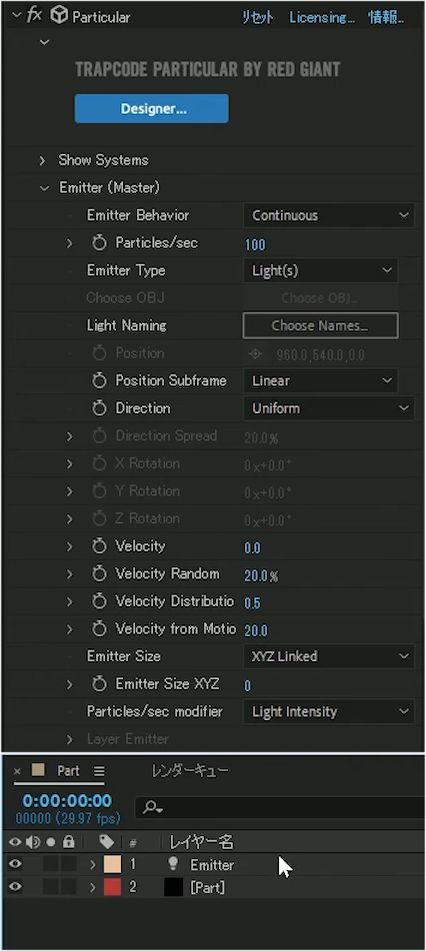Toggle the Particular fx effect switch
This screenshot has width=426, height=951.
(x=34, y=16)
